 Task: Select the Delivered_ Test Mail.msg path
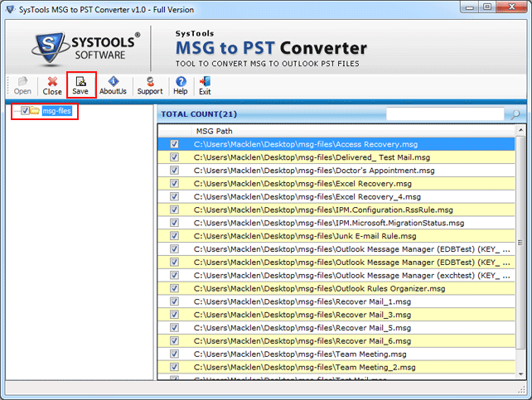[312, 157]
